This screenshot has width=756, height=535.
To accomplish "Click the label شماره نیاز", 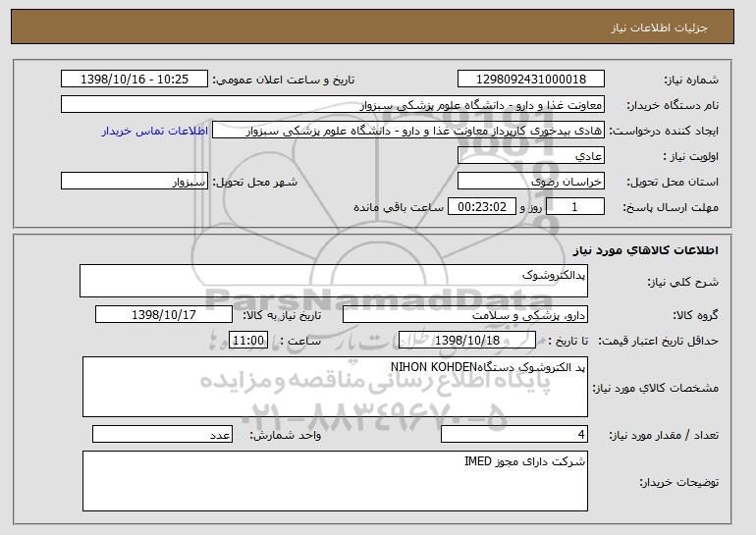I will coord(691,80).
